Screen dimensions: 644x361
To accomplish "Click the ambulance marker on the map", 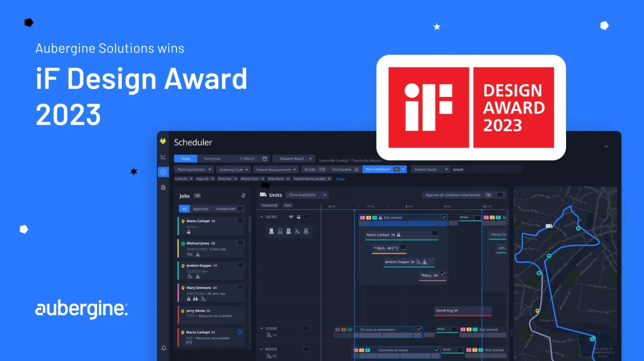I will click(549, 226).
